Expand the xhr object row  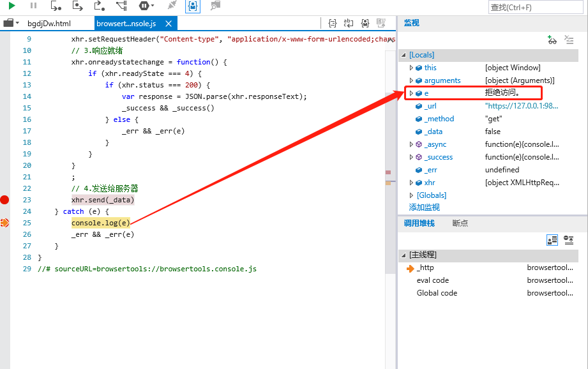point(411,183)
